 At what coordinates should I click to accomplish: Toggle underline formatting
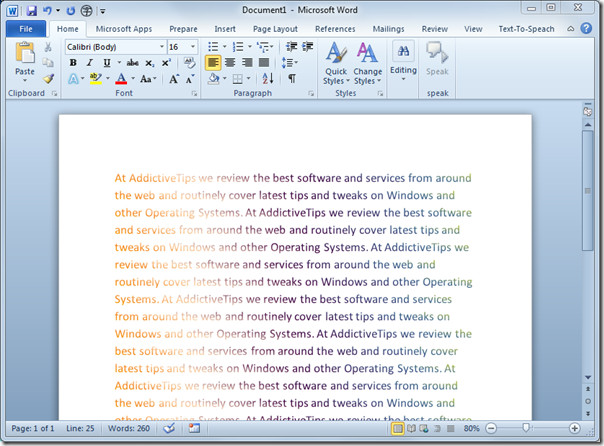coord(107,63)
